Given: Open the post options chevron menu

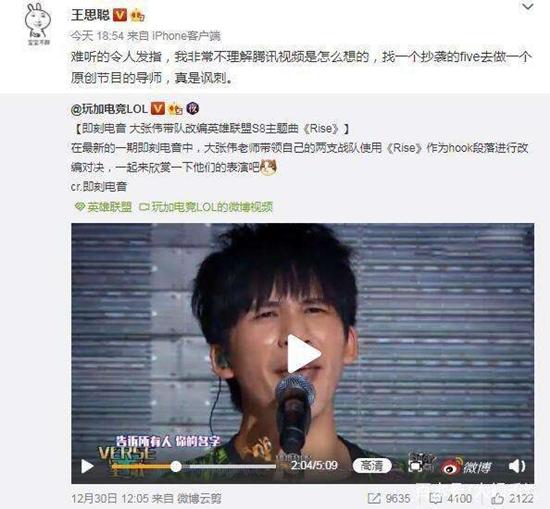Looking at the screenshot, I should coord(528,7).
